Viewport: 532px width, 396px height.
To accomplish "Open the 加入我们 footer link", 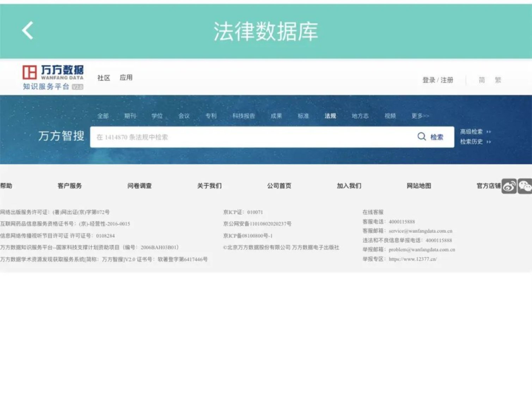I will click(349, 186).
